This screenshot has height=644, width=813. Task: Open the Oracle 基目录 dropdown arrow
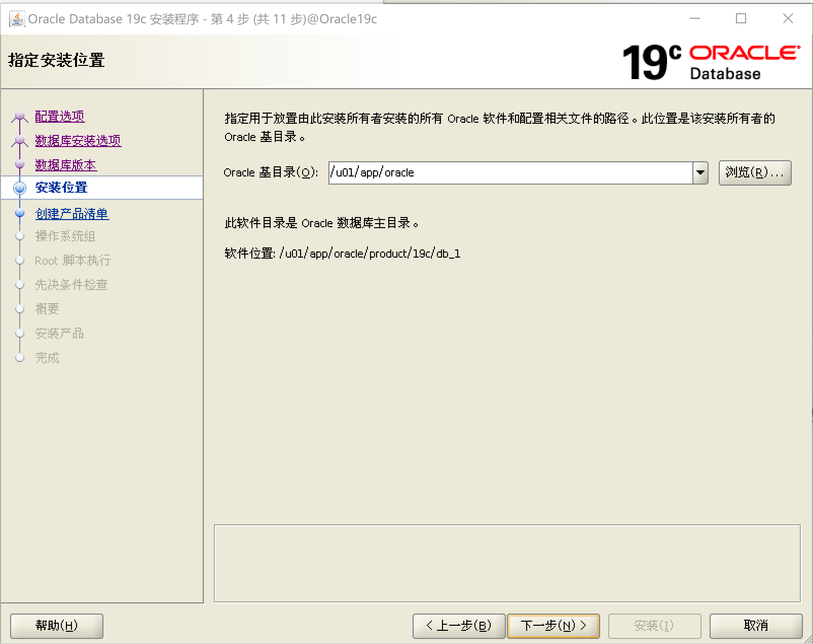pos(700,172)
